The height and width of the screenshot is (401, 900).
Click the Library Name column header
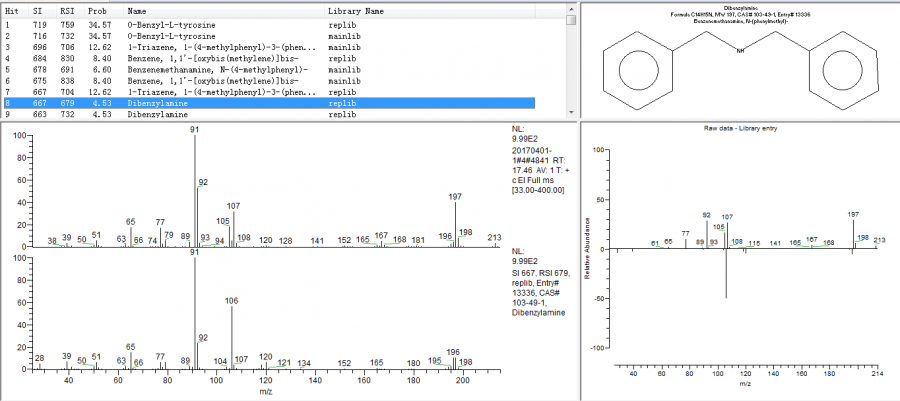pos(355,10)
